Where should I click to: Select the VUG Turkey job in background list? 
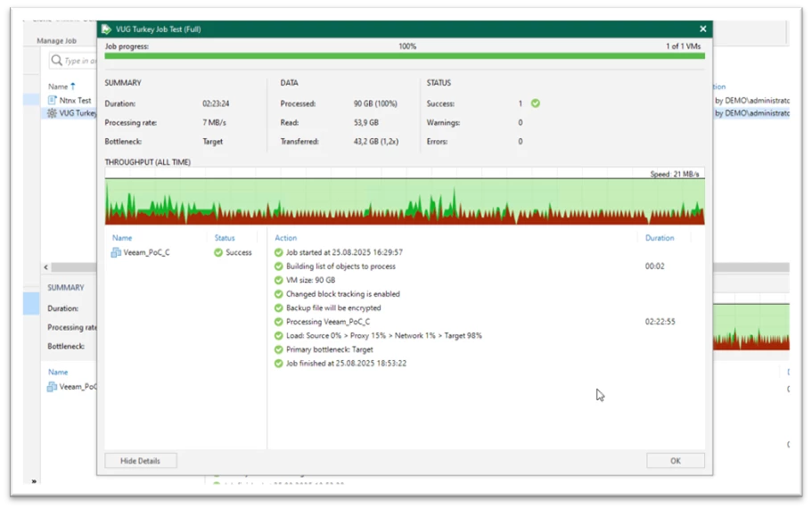(x=70, y=113)
